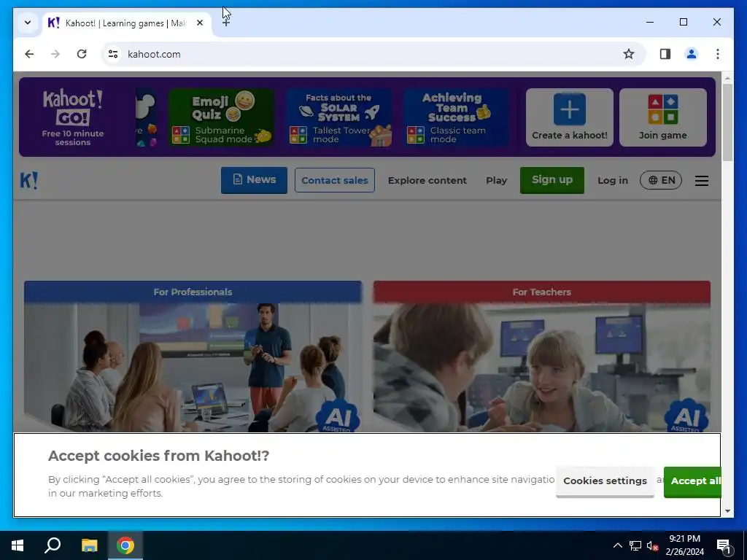The width and height of the screenshot is (747, 560).
Task: Click the Chrome forward arrow
Action: [55, 54]
